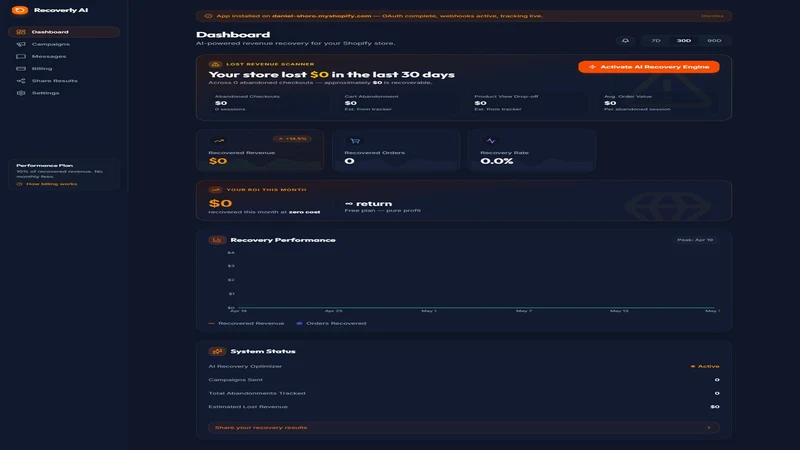The height and width of the screenshot is (450, 800).
Task: Click the System Status icon
Action: [x=217, y=351]
